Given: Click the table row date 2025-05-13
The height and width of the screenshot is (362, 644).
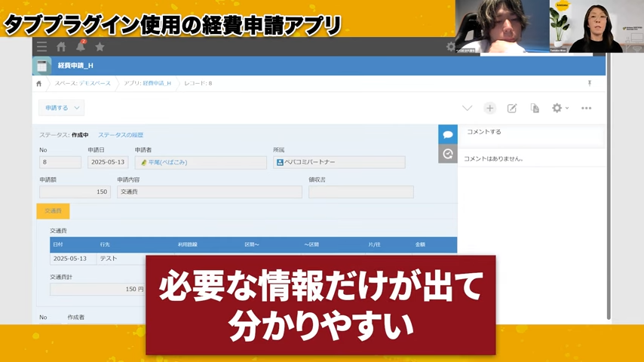Looking at the screenshot, I should click(70, 259).
